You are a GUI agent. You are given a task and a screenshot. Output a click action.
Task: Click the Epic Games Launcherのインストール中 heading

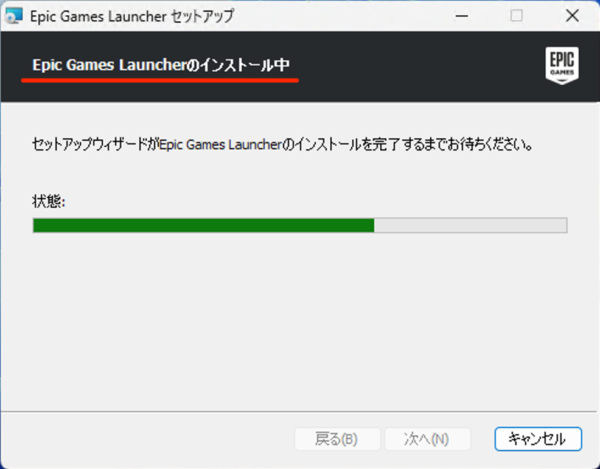[x=161, y=65]
